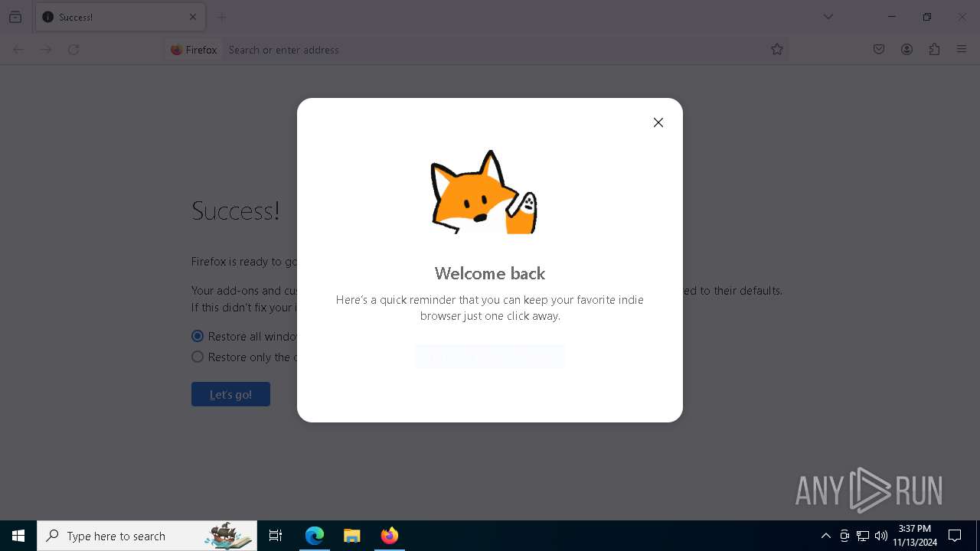Close the Success! tab

tap(193, 17)
